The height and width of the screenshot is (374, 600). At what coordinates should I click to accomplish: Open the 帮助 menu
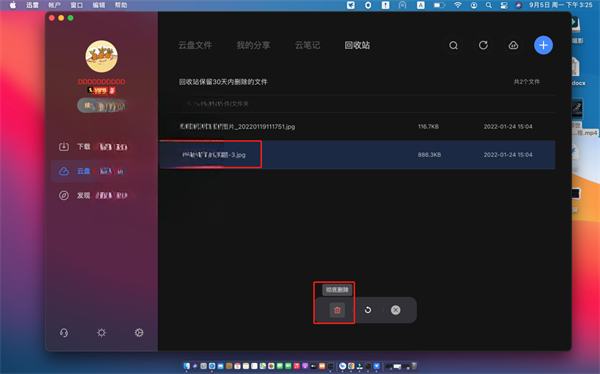click(121, 5)
